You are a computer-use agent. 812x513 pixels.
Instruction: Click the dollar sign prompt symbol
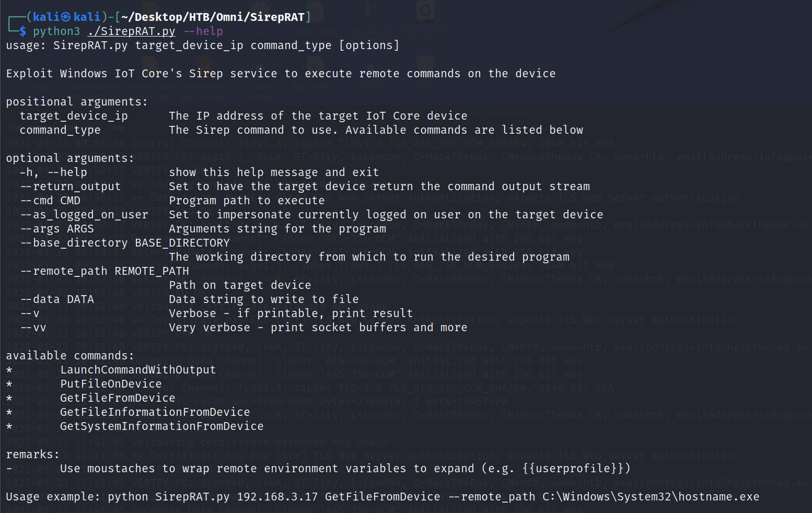click(23, 31)
